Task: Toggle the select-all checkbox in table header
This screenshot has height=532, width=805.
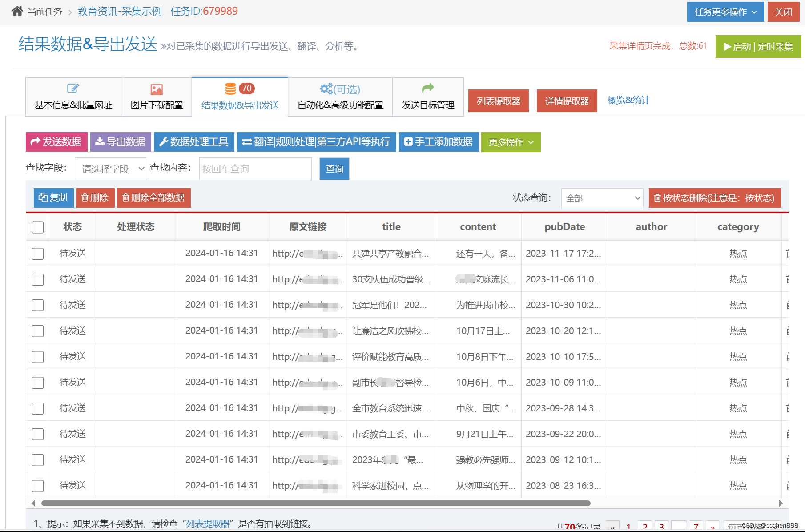Action: [x=38, y=227]
